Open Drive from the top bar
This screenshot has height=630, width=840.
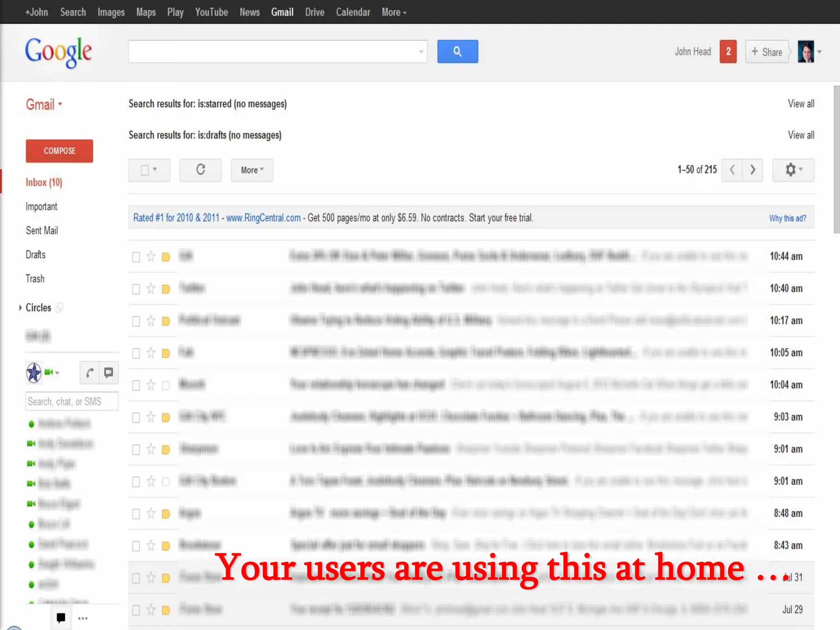[x=315, y=12]
